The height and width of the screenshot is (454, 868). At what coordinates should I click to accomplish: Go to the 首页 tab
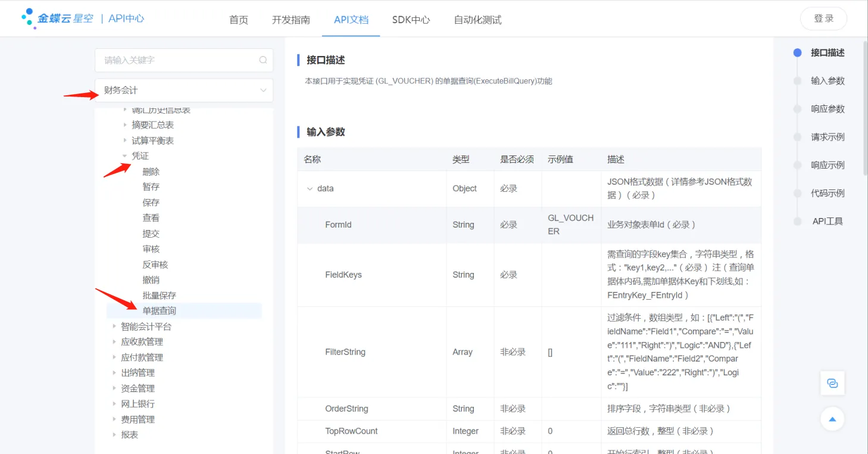(x=239, y=20)
